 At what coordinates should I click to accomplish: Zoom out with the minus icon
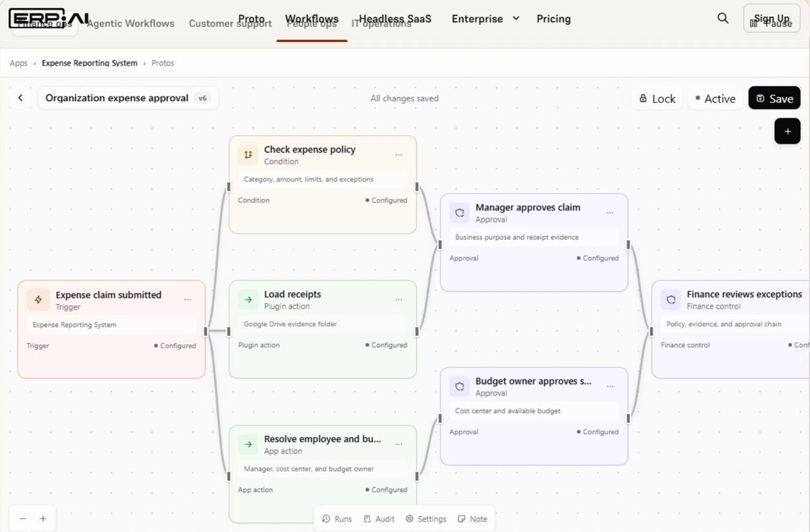(x=23, y=518)
